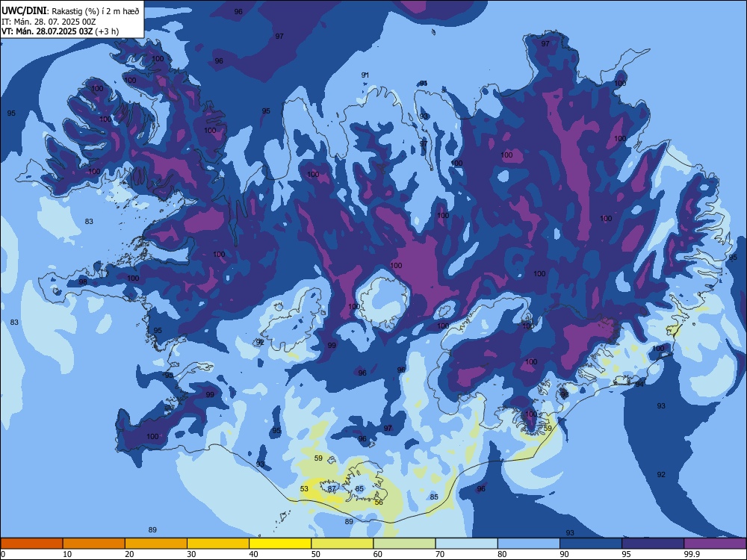The width and height of the screenshot is (747, 560).
Task: Select the 40–50 bright yellow legend swatch
Action: coord(280,544)
